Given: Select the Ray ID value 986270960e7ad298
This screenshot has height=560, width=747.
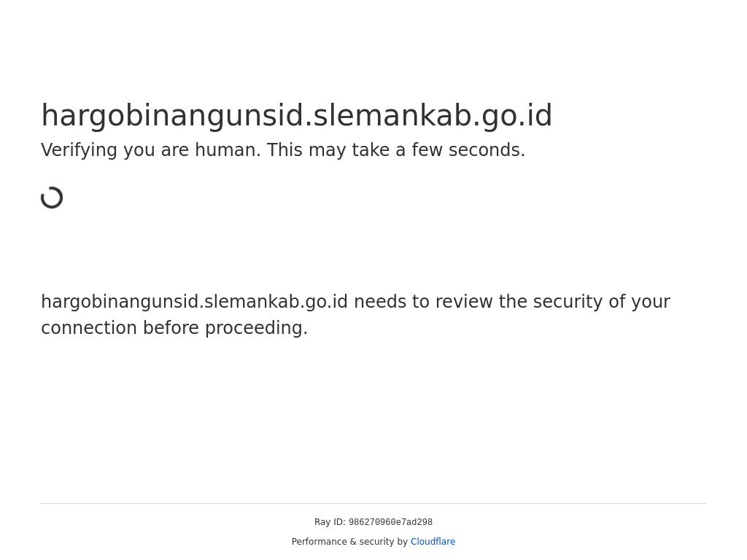Looking at the screenshot, I should click(x=390, y=523).
